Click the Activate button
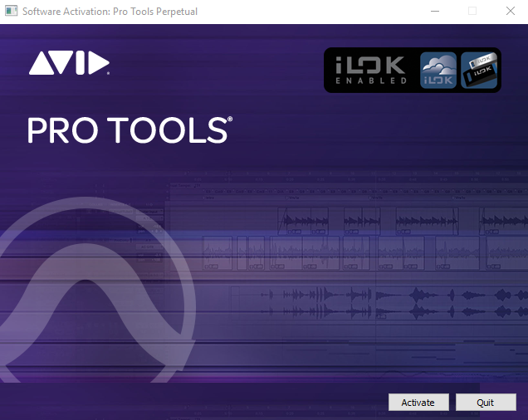The image size is (528, 420). (x=418, y=402)
